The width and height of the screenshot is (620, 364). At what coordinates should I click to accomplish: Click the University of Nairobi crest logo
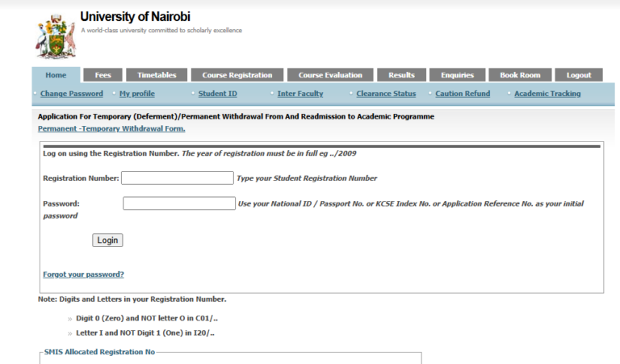coord(56,36)
